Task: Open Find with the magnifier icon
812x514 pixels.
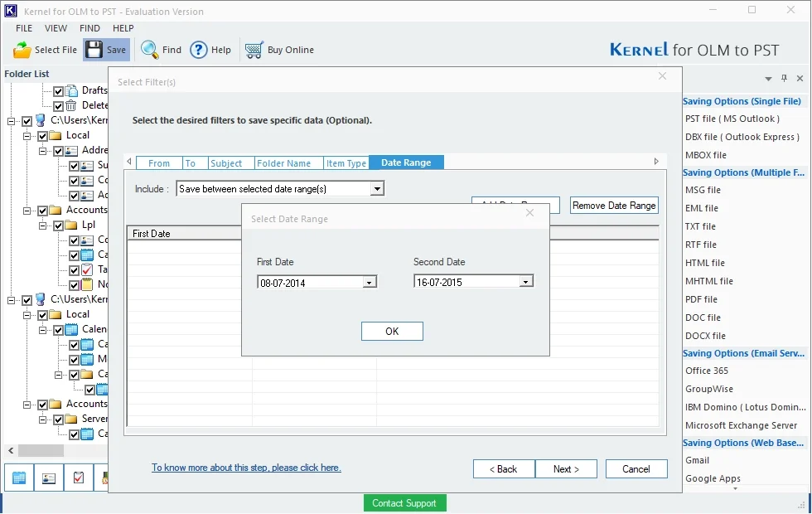Action: (x=150, y=50)
